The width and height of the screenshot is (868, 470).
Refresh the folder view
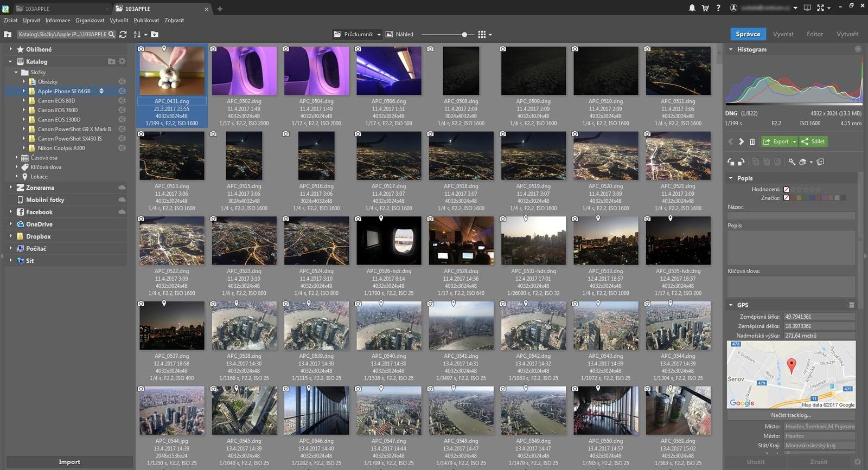(123, 35)
